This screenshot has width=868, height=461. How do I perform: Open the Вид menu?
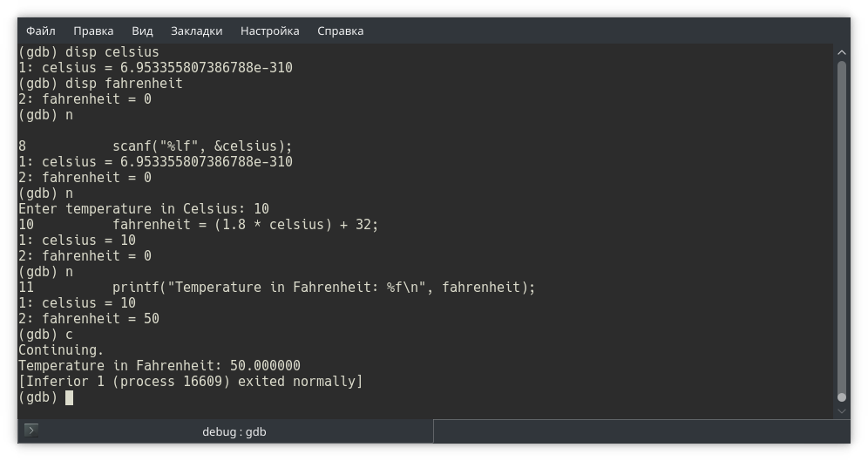tap(142, 31)
